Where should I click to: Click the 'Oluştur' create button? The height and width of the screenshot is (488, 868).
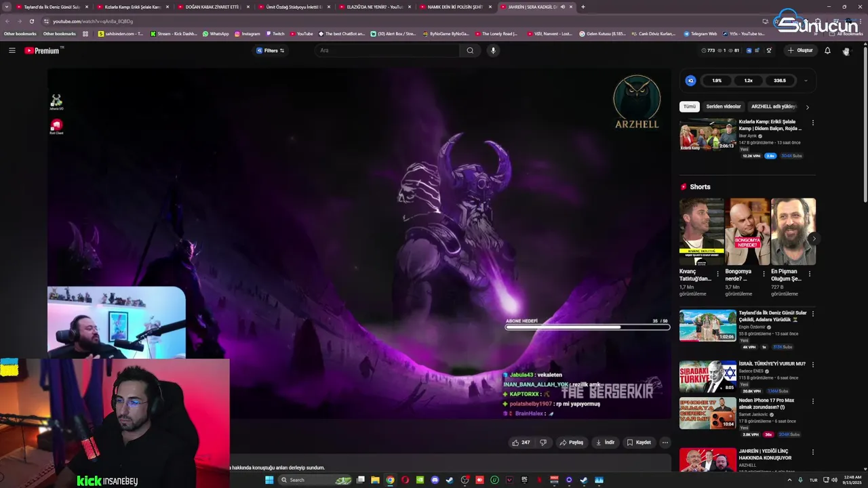coord(800,50)
